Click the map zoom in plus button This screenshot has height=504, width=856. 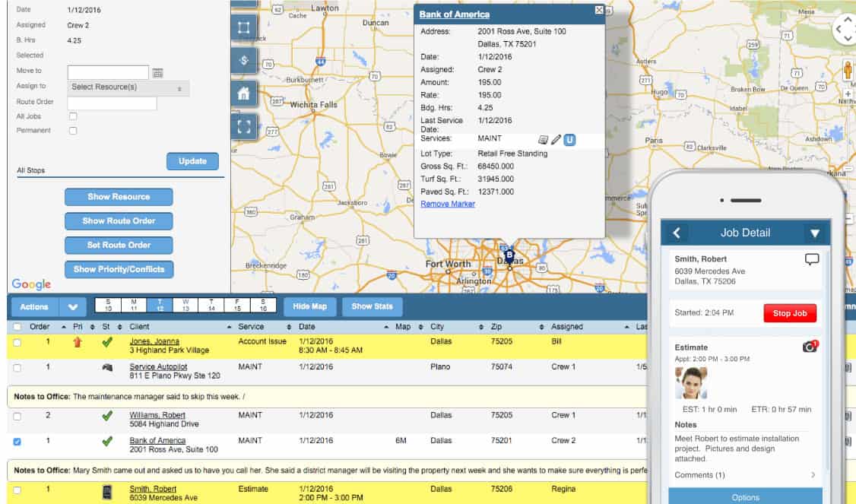[x=848, y=94]
